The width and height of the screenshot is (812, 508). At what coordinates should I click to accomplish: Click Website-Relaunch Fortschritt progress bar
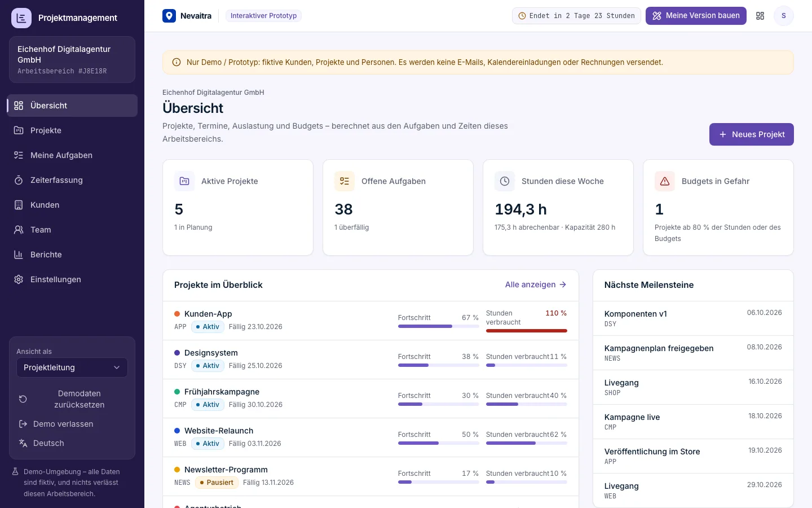(439, 443)
